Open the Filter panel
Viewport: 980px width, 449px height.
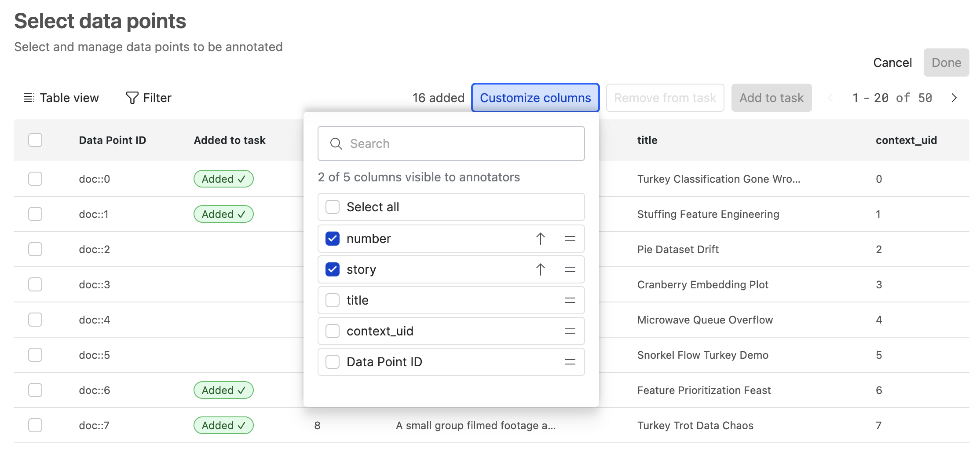(149, 98)
